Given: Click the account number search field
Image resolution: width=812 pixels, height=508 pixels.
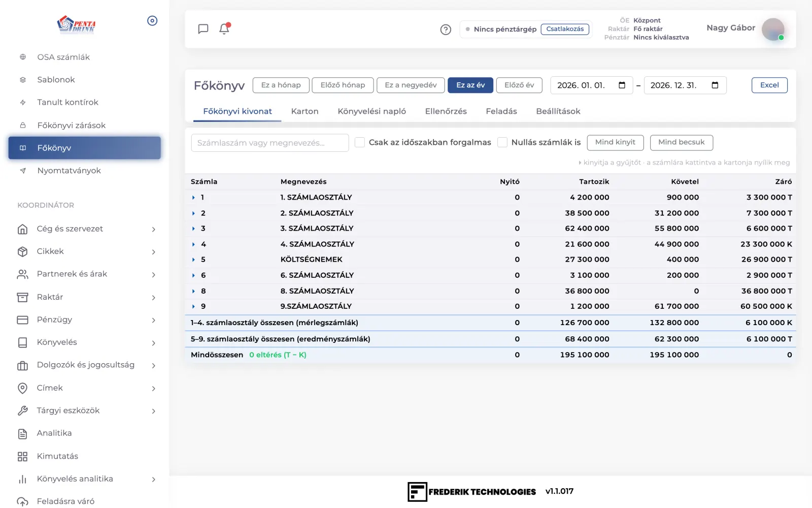Looking at the screenshot, I should (x=270, y=143).
